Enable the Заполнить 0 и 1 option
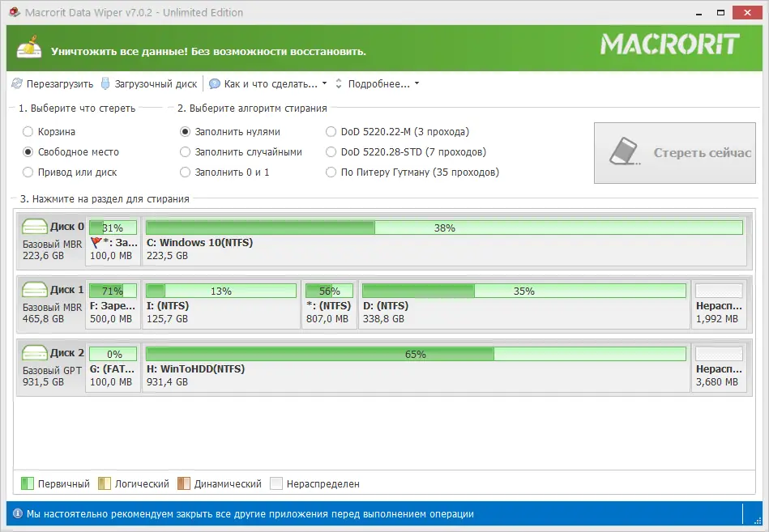Image resolution: width=769 pixels, height=532 pixels. click(x=185, y=172)
